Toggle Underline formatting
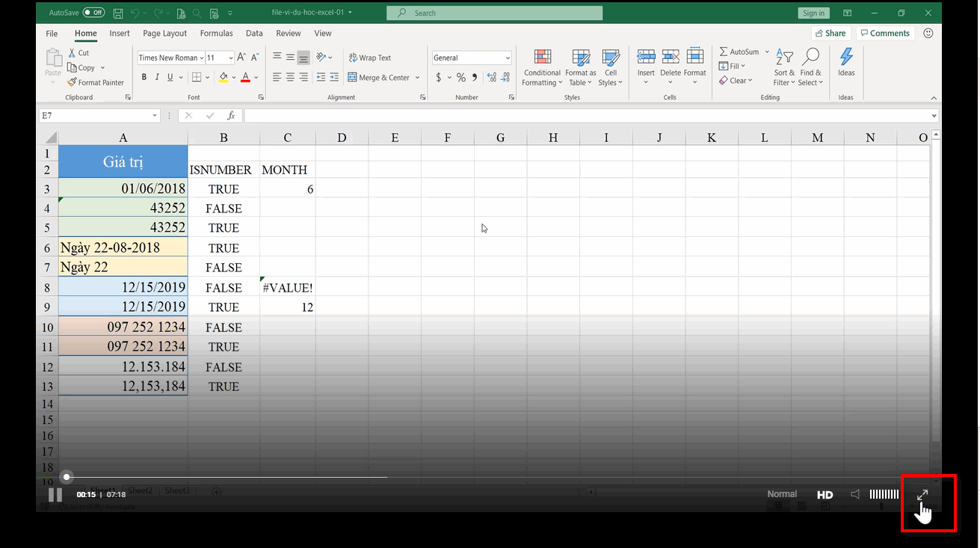The image size is (980, 548). tap(170, 77)
